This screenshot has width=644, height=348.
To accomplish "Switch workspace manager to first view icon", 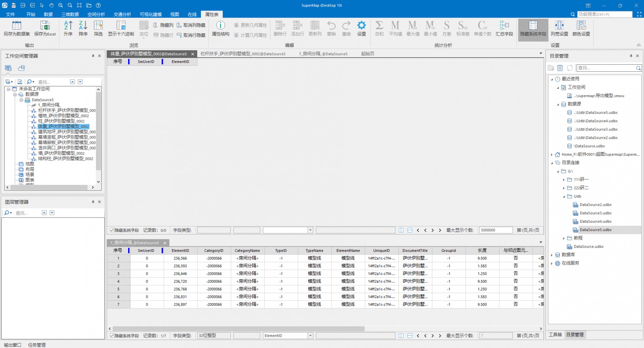I will (x=8, y=68).
